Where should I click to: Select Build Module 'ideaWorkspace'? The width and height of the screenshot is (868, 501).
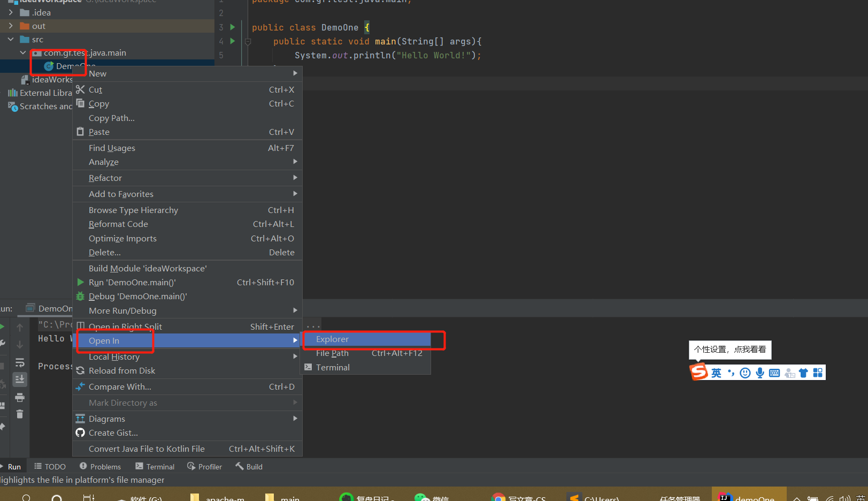click(187, 268)
